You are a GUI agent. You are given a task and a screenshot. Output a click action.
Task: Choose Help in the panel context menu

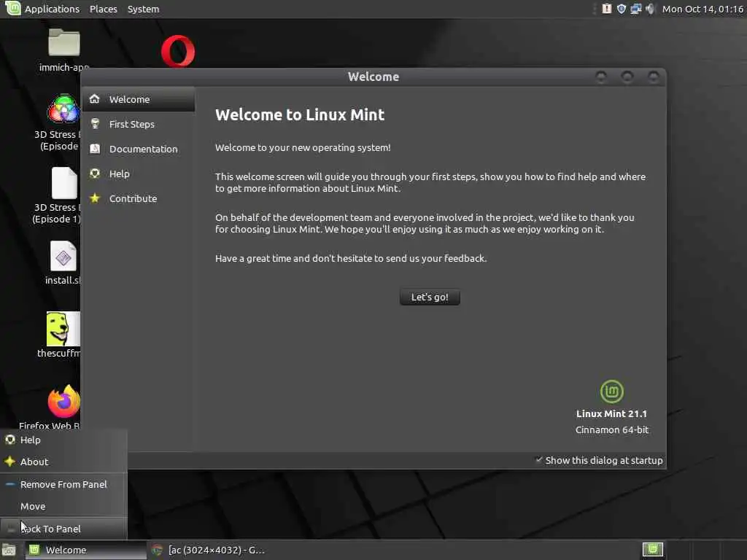point(64,440)
